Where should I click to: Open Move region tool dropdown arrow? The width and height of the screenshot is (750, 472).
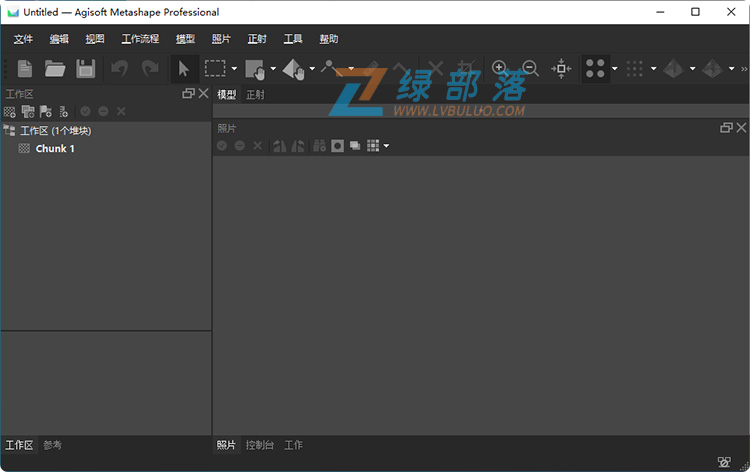click(x=273, y=68)
